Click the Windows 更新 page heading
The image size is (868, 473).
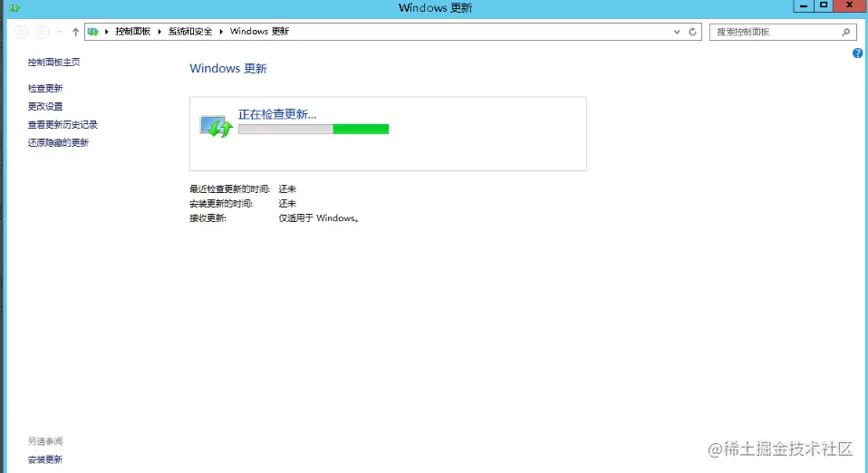pyautogui.click(x=228, y=69)
